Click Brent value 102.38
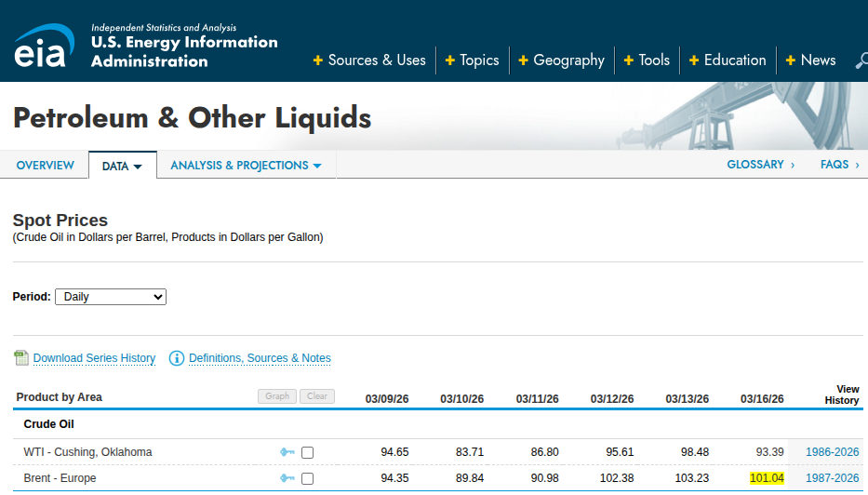 [617, 478]
